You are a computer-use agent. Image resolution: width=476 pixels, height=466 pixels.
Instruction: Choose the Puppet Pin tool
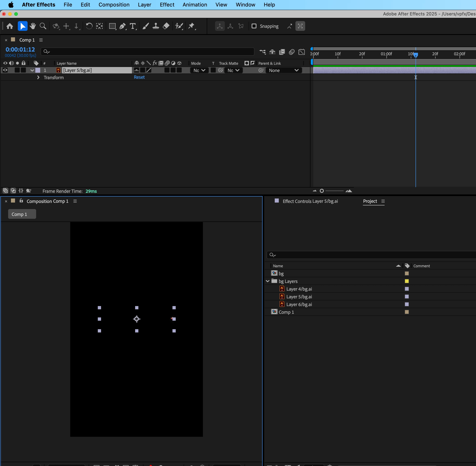coord(191,26)
